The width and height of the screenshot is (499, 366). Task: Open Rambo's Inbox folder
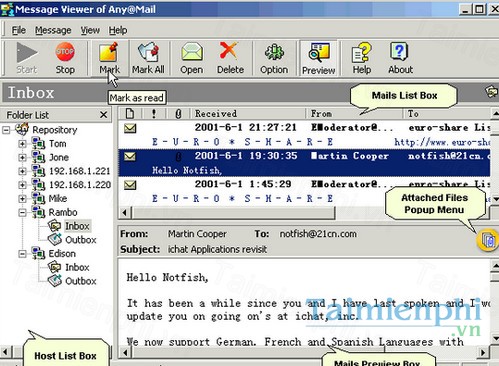tap(77, 226)
